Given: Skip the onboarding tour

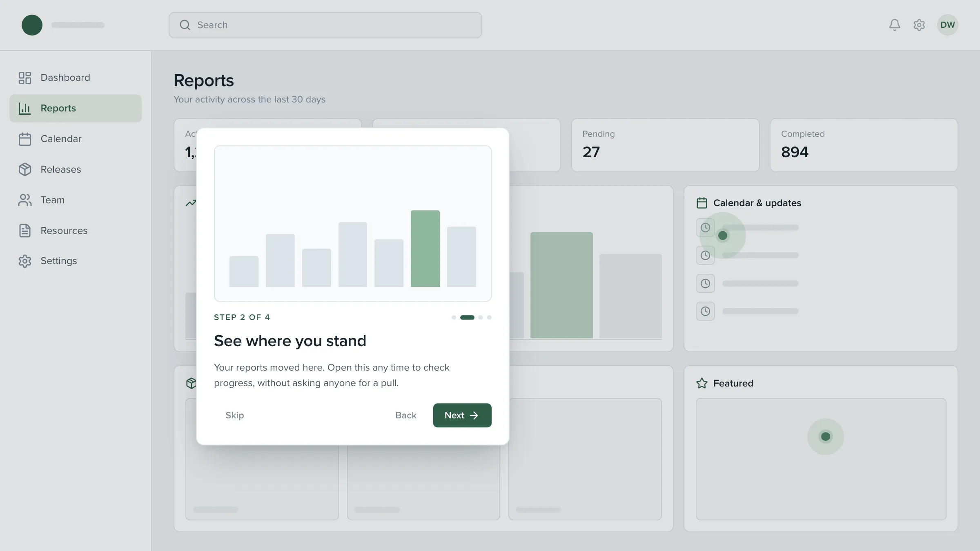Looking at the screenshot, I should point(235,415).
